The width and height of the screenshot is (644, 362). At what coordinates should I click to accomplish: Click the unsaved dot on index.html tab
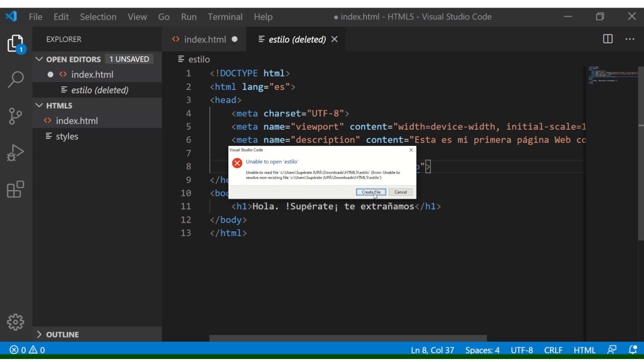click(234, 39)
